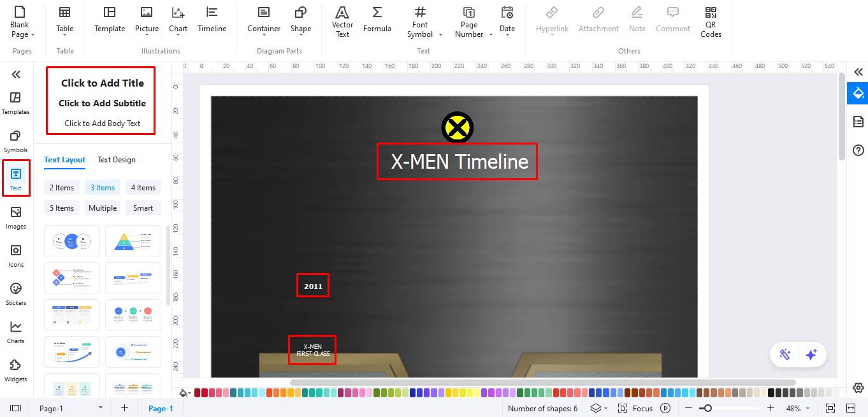Viewport: 868px width, 417px height.
Task: Insert QR Codes
Action: coord(711,22)
